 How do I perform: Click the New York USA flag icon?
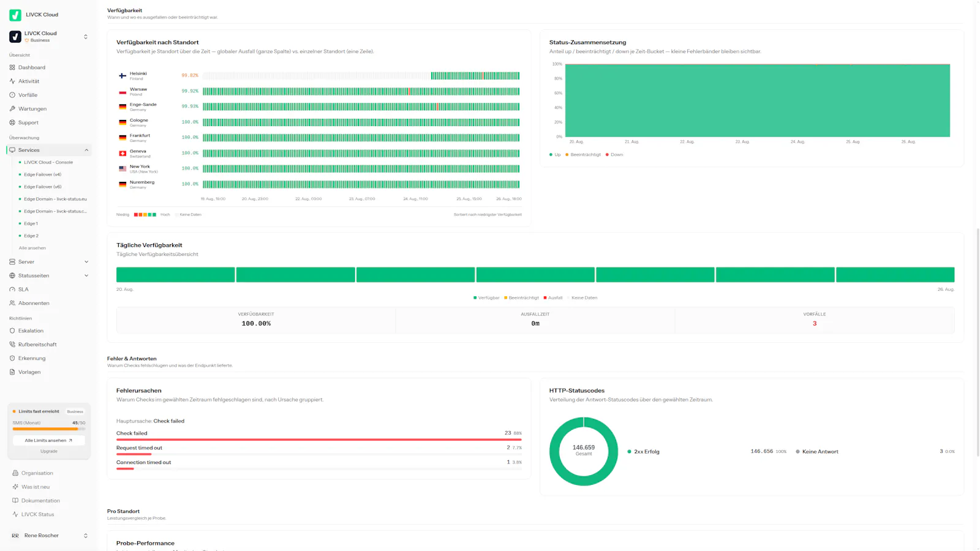click(x=123, y=168)
